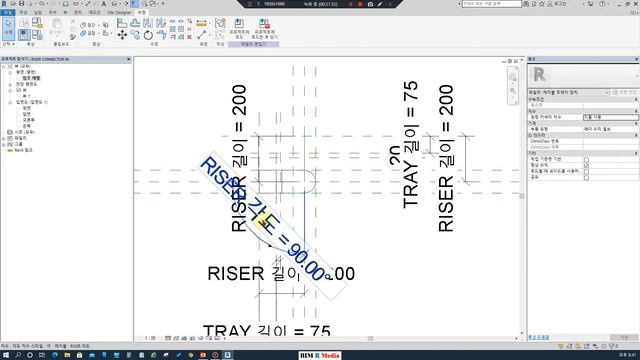Choose the Aligned Dimension tool
This screenshot has height=360, width=640.
click(201, 23)
